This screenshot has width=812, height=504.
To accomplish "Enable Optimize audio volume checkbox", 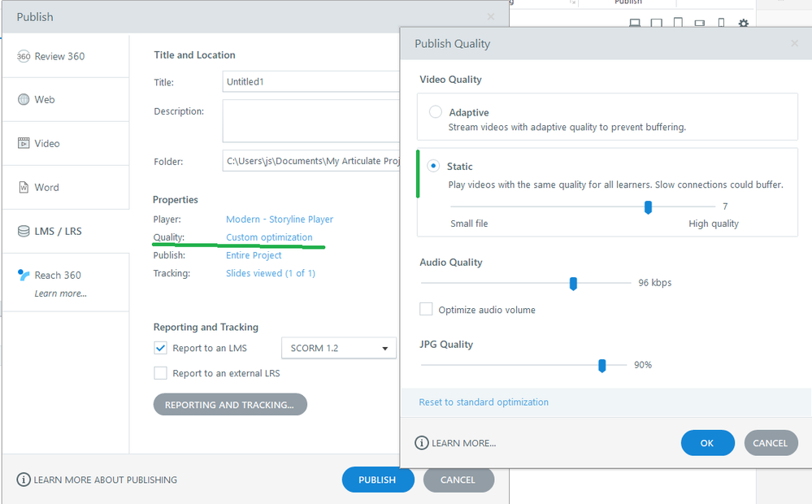I will point(426,309).
